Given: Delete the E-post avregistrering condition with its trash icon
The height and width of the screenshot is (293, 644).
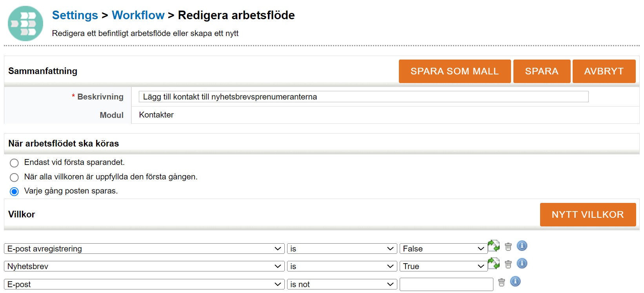Looking at the screenshot, I should (x=508, y=247).
